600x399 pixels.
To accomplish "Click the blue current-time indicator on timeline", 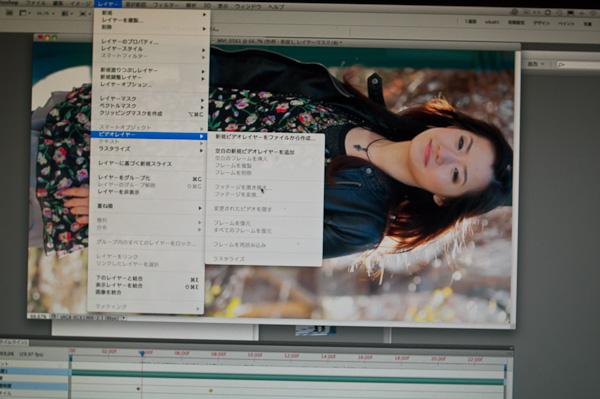I will (142, 353).
